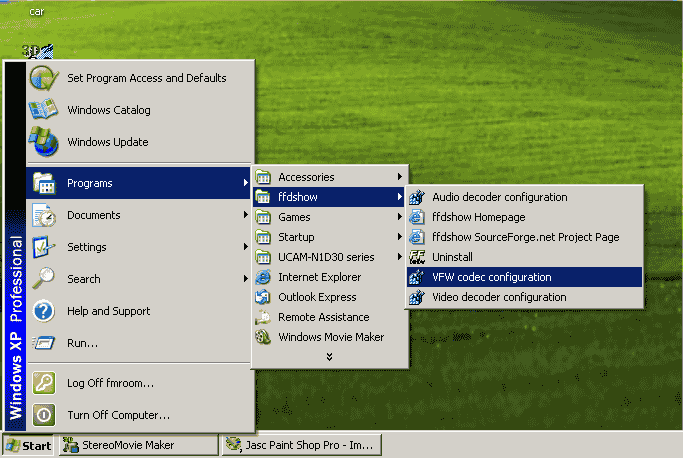Screen dimensions: 683x458
Task: Expand the Startup submenu arrow
Action: point(399,237)
